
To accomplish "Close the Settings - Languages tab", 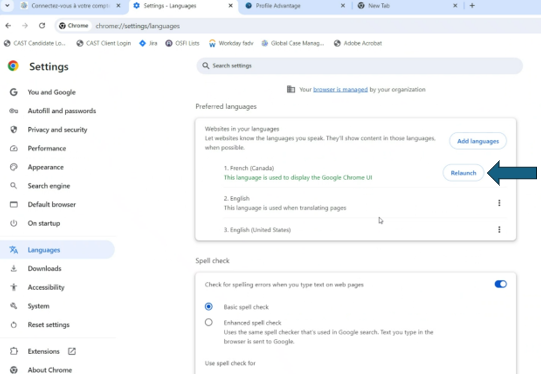I will [230, 6].
